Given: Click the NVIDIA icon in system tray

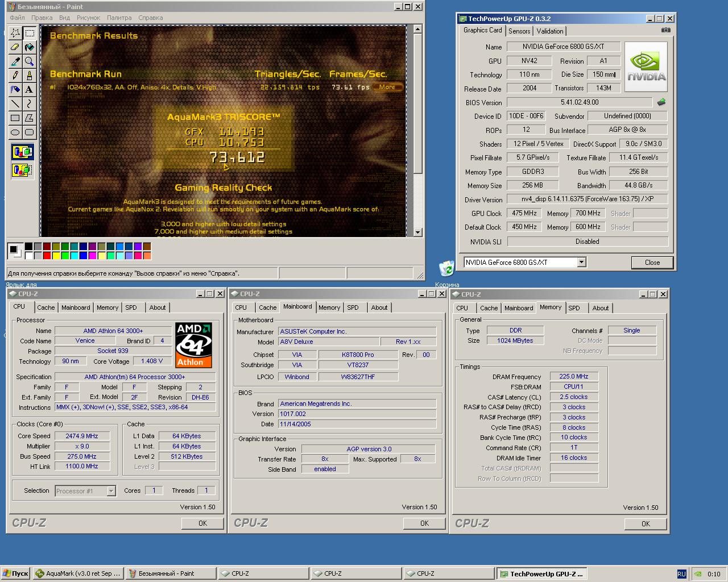Looking at the screenshot, I should [697, 574].
